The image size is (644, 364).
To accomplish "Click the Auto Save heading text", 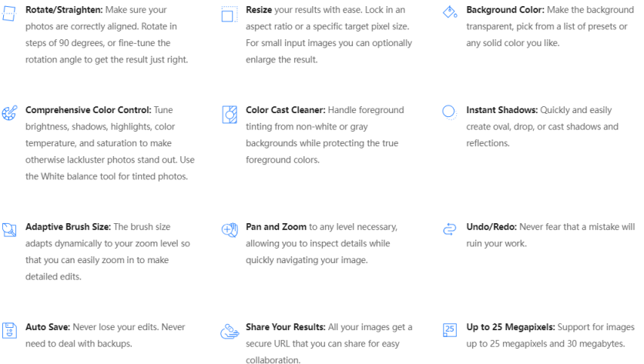I will click(49, 327).
